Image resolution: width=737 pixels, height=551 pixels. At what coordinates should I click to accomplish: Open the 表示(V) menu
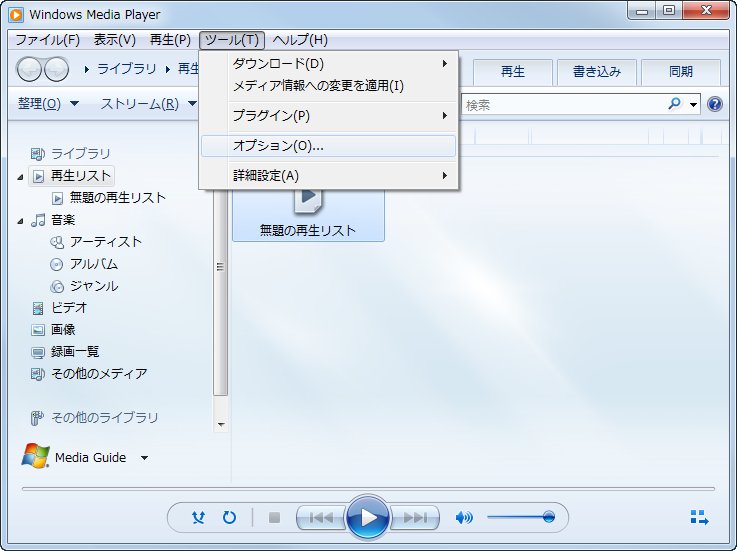coord(115,40)
